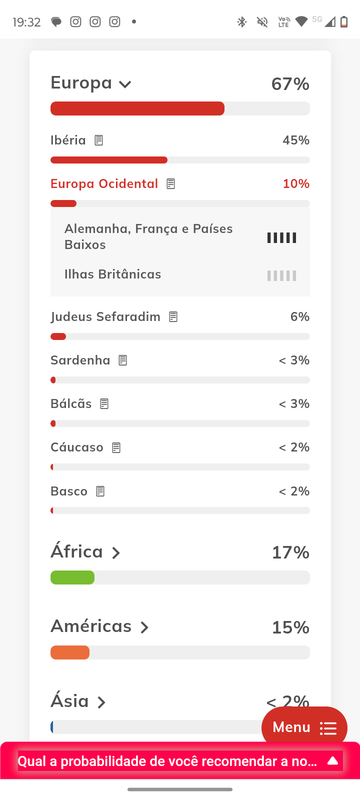Tap the Bluetooth status bar icon
Screen dimensions: 360x800
pyautogui.click(x=242, y=22)
